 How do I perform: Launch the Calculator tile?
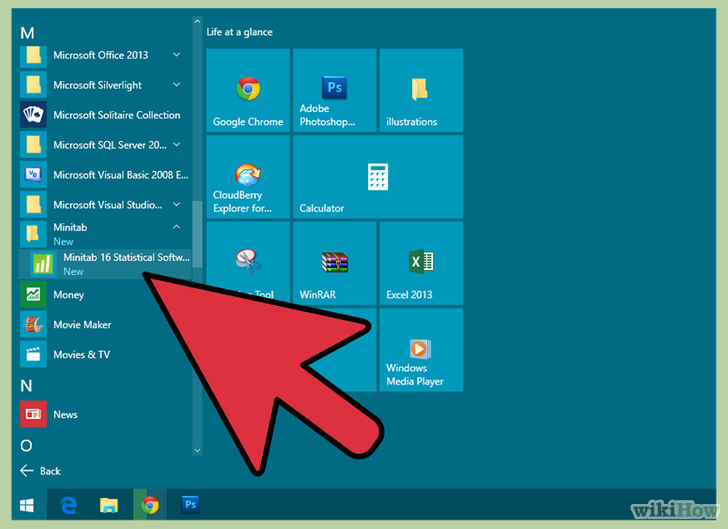coord(378,176)
